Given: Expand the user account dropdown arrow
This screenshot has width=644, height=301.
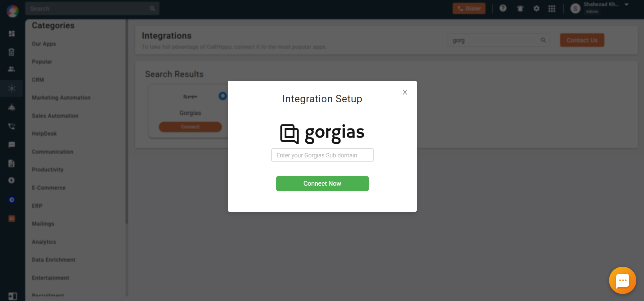Looking at the screenshot, I should point(627,5).
